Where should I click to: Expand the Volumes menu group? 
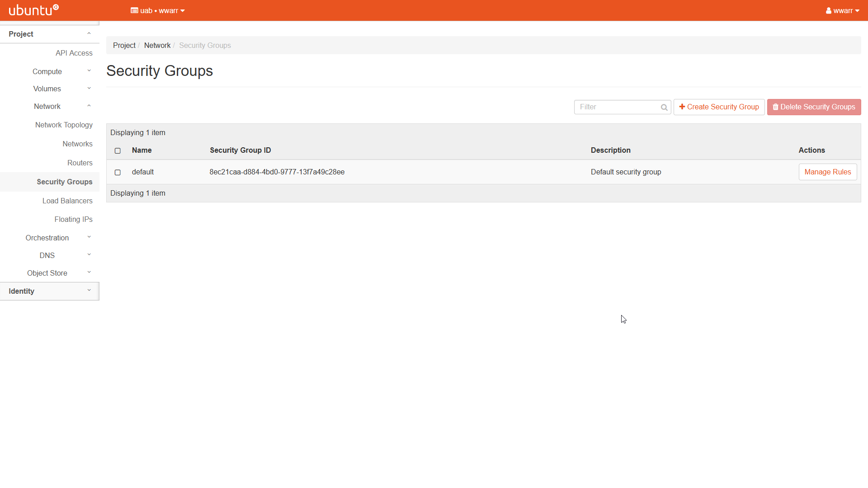tap(50, 89)
